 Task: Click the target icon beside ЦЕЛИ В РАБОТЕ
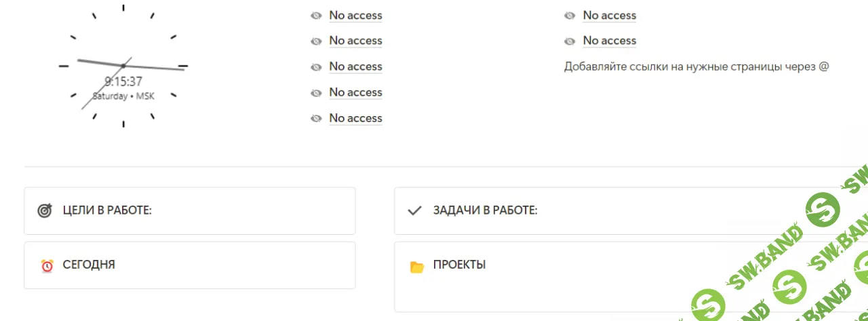[x=45, y=211]
